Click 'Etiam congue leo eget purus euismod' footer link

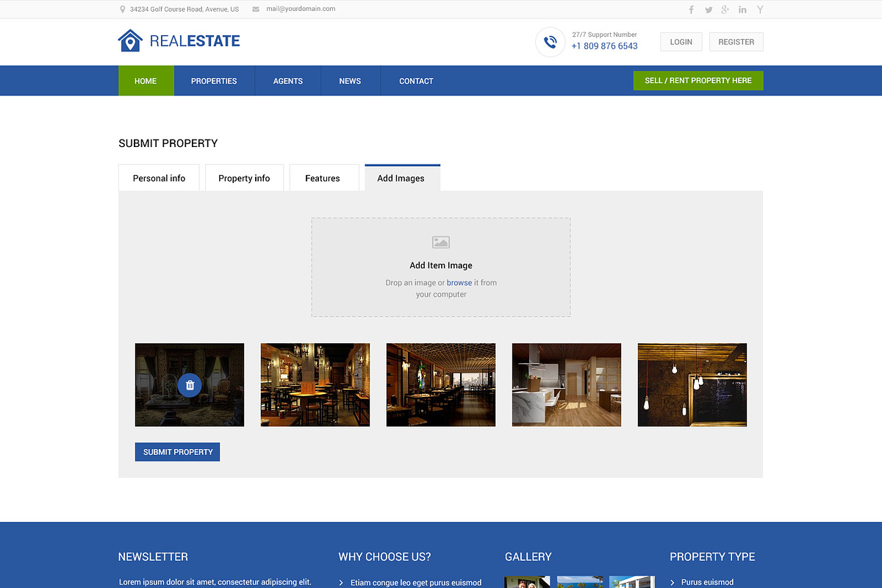[x=416, y=583]
